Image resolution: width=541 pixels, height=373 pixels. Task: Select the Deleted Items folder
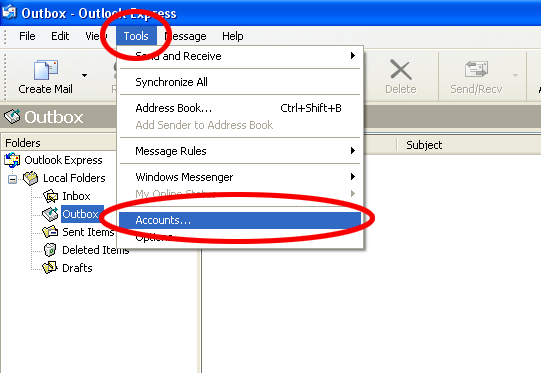tap(96, 250)
